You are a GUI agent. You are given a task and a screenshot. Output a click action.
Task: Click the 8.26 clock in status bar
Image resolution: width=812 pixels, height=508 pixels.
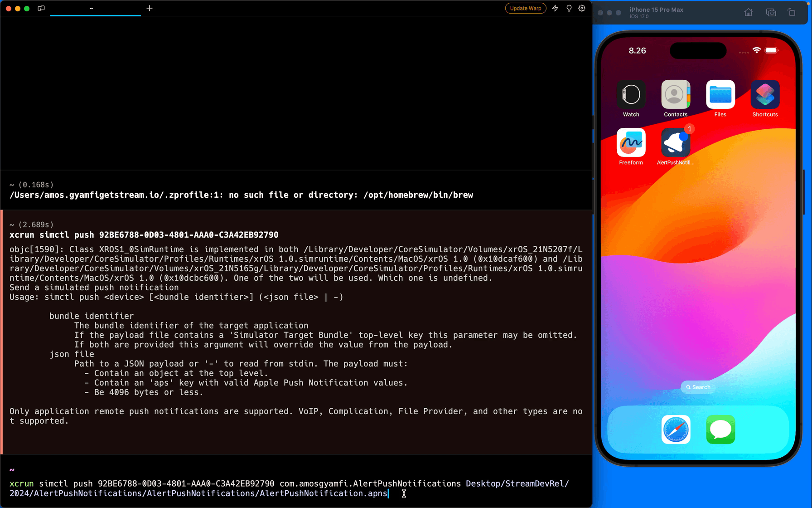point(637,50)
